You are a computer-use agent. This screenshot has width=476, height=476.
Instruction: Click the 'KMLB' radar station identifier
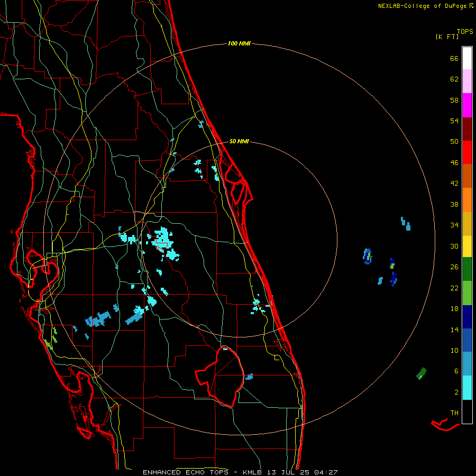click(253, 472)
